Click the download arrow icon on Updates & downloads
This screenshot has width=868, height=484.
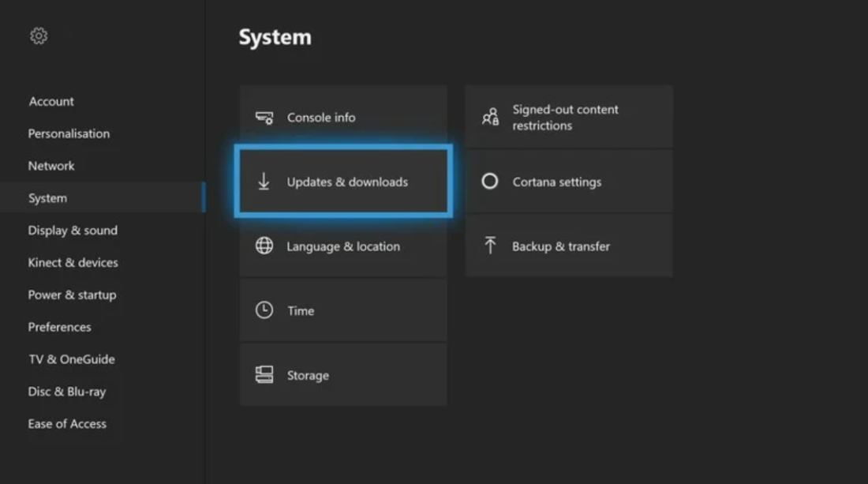(265, 182)
